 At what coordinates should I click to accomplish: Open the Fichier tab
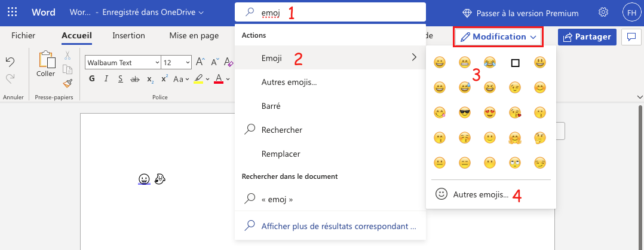click(x=23, y=36)
